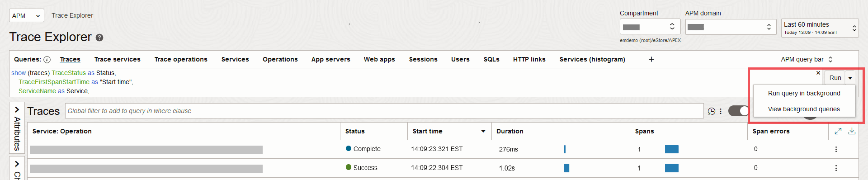Download the traces table results
Viewport: 868px width, 180px height.
[852, 131]
